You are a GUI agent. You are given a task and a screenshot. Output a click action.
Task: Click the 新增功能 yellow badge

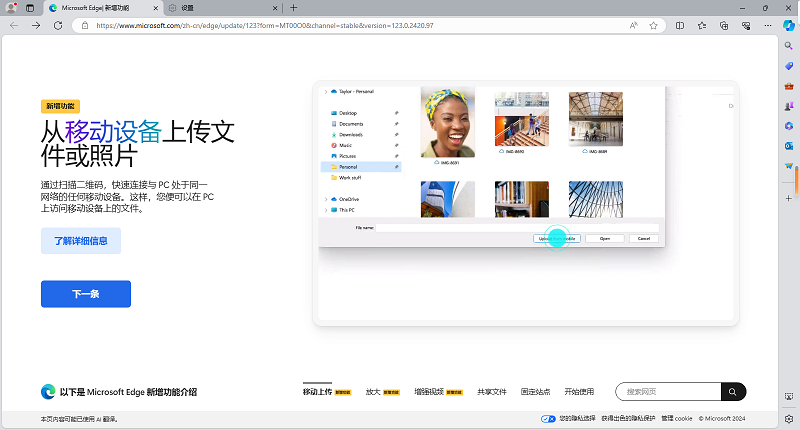pos(60,106)
